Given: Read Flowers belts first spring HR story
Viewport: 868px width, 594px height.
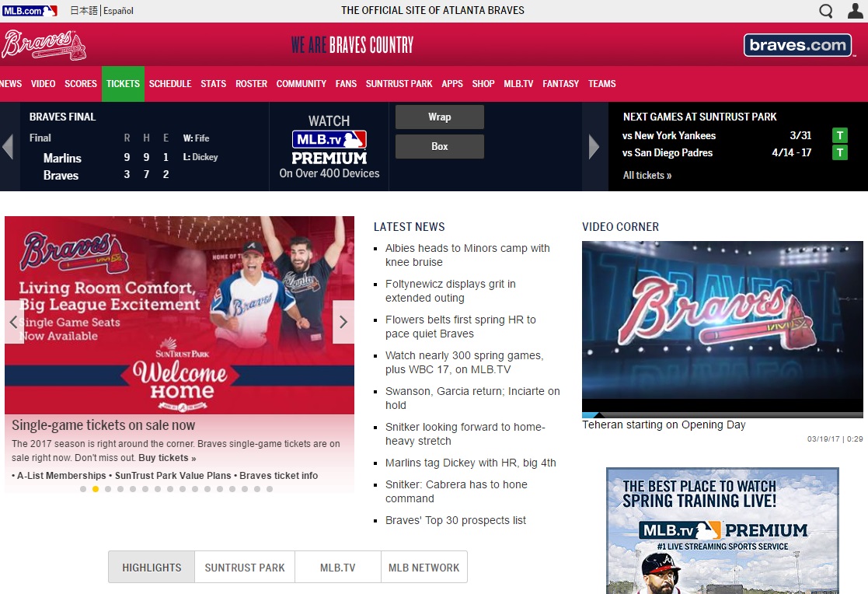Looking at the screenshot, I should [x=461, y=327].
